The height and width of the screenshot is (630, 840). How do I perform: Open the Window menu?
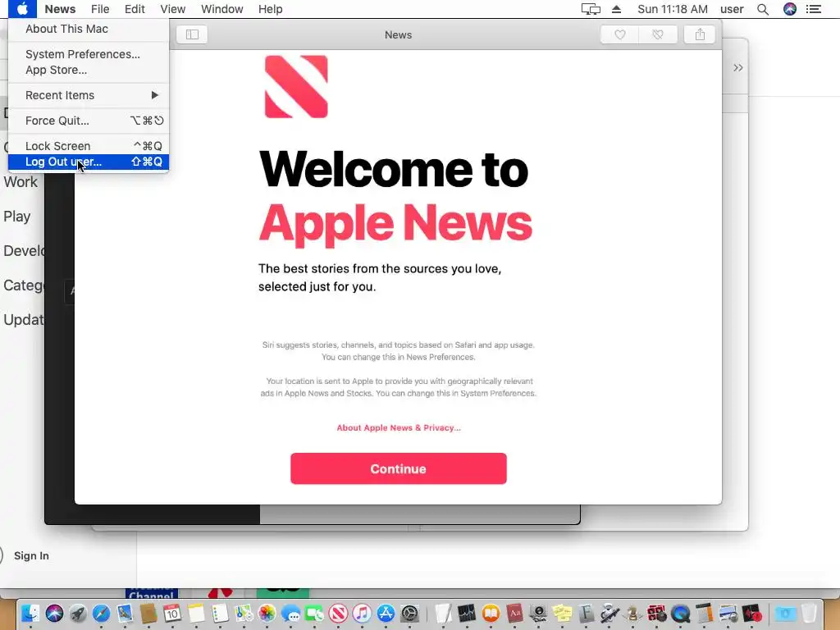point(221,9)
